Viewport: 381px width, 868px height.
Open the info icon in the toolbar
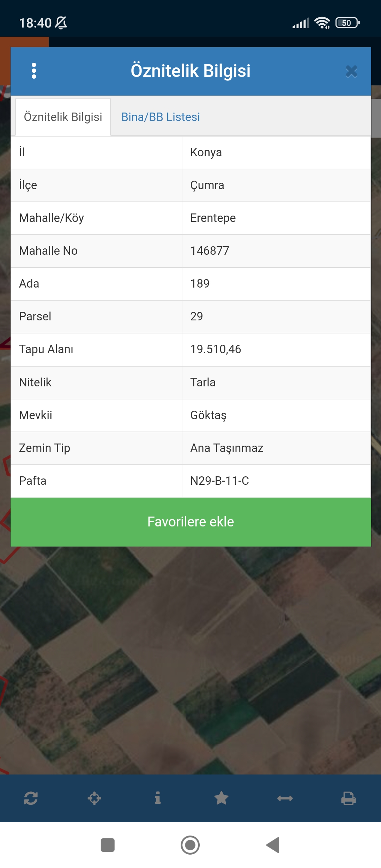158,797
